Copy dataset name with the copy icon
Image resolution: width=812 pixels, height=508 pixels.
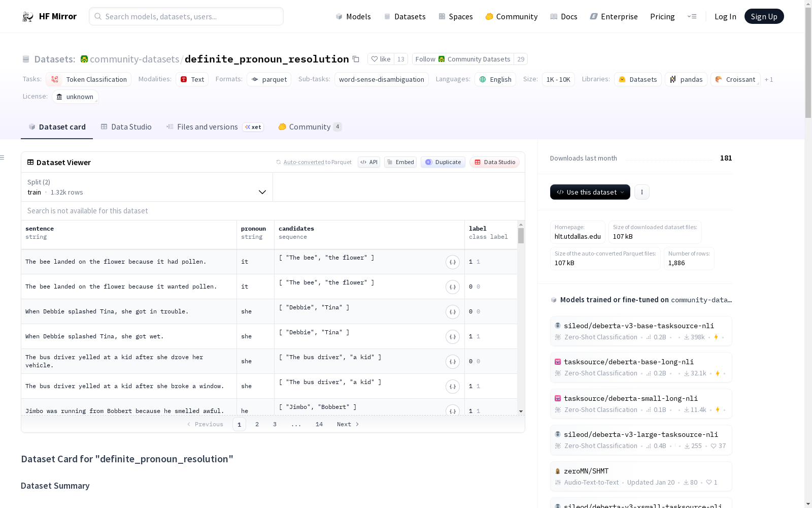[x=356, y=59]
